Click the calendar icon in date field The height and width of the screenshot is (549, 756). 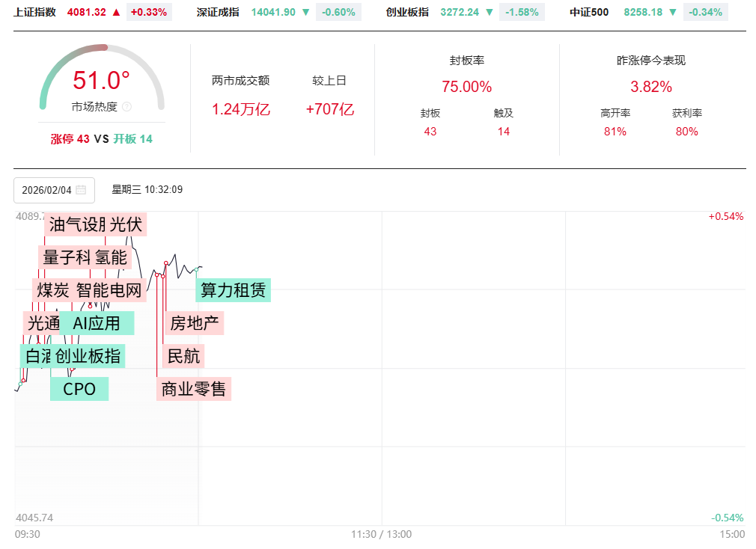click(81, 190)
